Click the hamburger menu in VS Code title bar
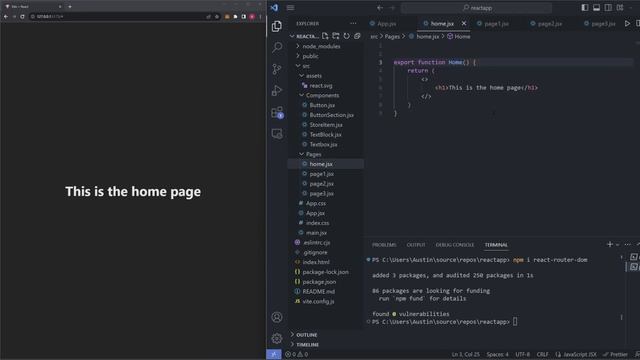640x360 pixels. coord(290,7)
